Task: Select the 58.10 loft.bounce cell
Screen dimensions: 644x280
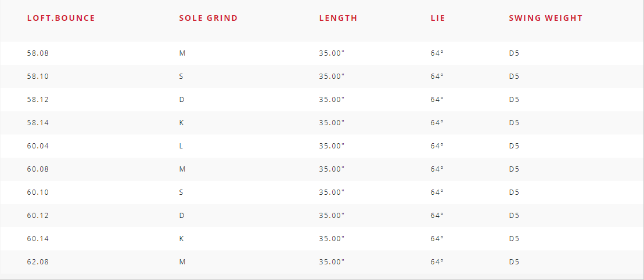Action: point(38,76)
